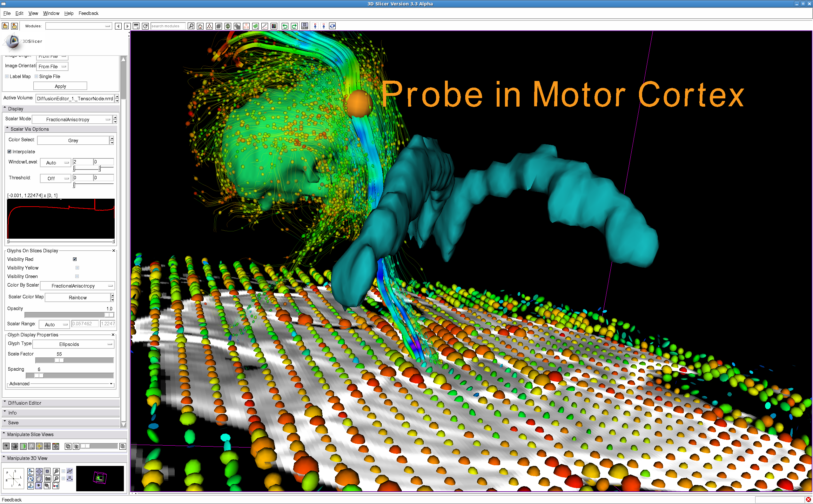This screenshot has height=504, width=813.
Task: Click the module search magnifier icon
Action: click(191, 26)
